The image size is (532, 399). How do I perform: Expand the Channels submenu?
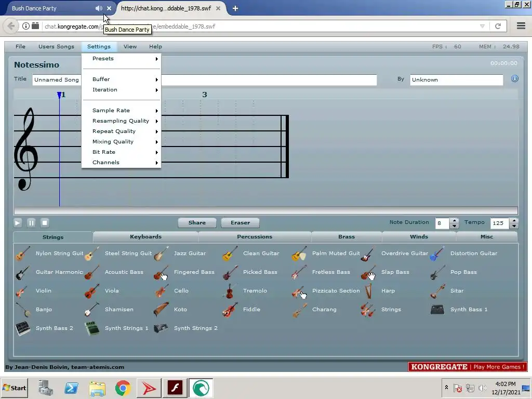(121, 163)
